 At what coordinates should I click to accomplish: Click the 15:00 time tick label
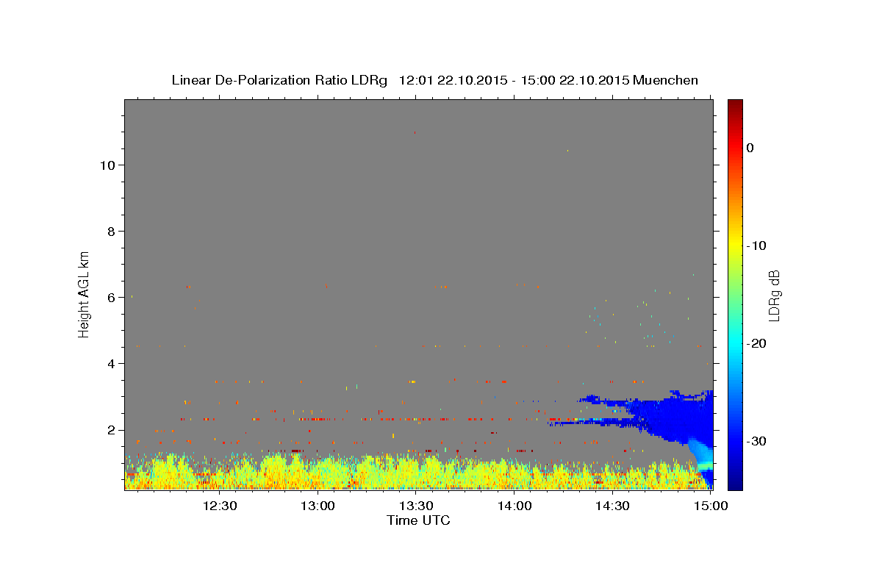[x=710, y=506]
